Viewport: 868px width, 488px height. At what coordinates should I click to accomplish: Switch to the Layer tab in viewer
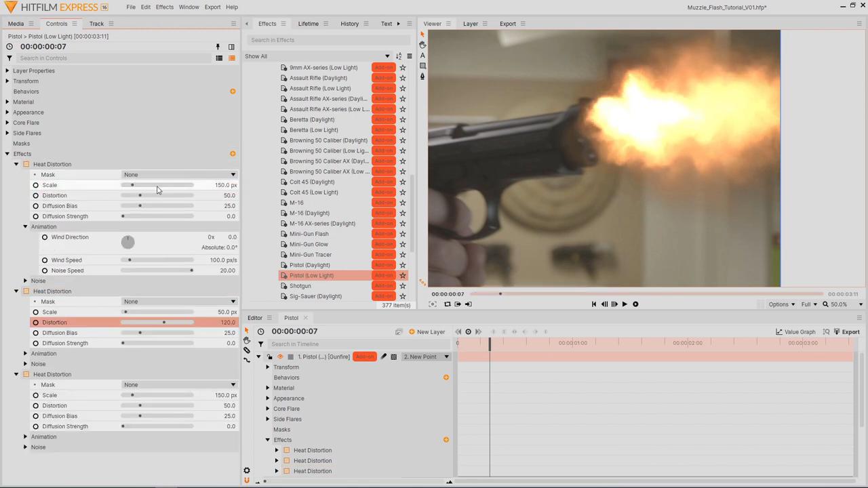coord(471,24)
